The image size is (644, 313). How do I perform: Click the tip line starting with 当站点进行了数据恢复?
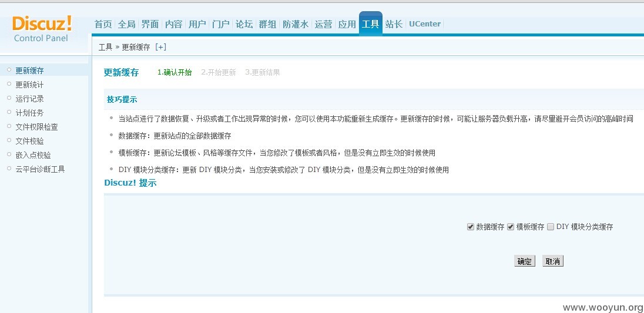point(376,119)
